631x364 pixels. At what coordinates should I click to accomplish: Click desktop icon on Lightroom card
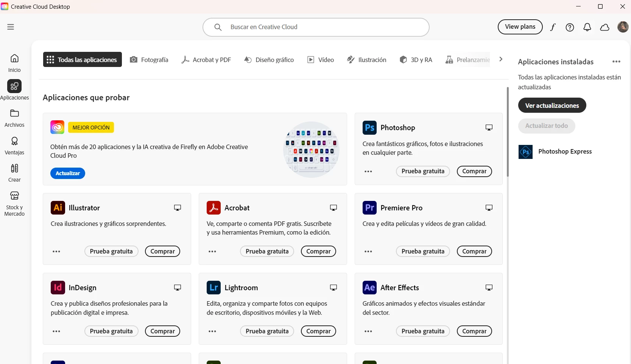point(333,288)
